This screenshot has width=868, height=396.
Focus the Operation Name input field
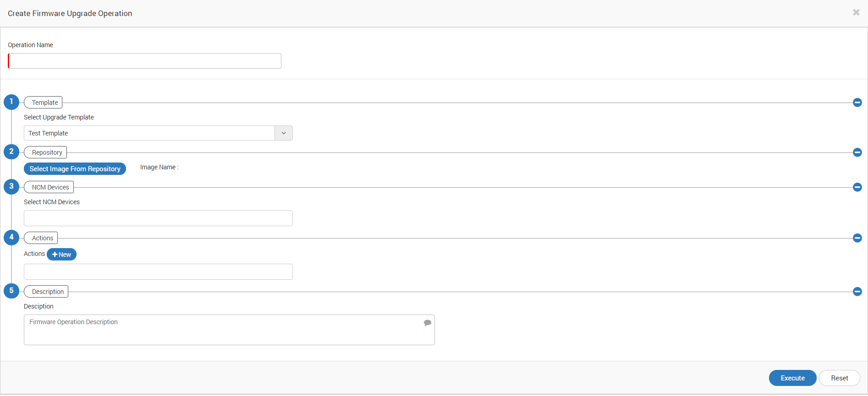[x=144, y=61]
